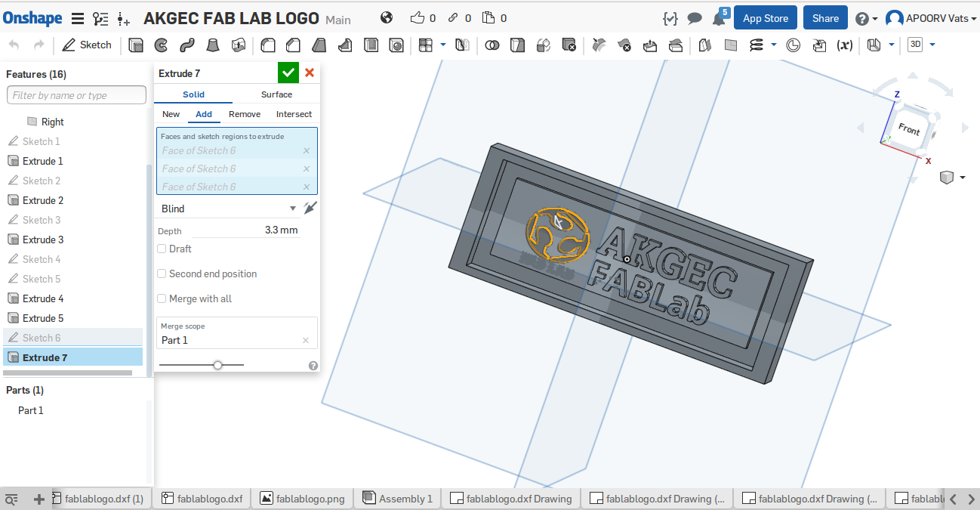This screenshot has width=980, height=510.
Task: Select the Transform tool
Action: click(543, 45)
